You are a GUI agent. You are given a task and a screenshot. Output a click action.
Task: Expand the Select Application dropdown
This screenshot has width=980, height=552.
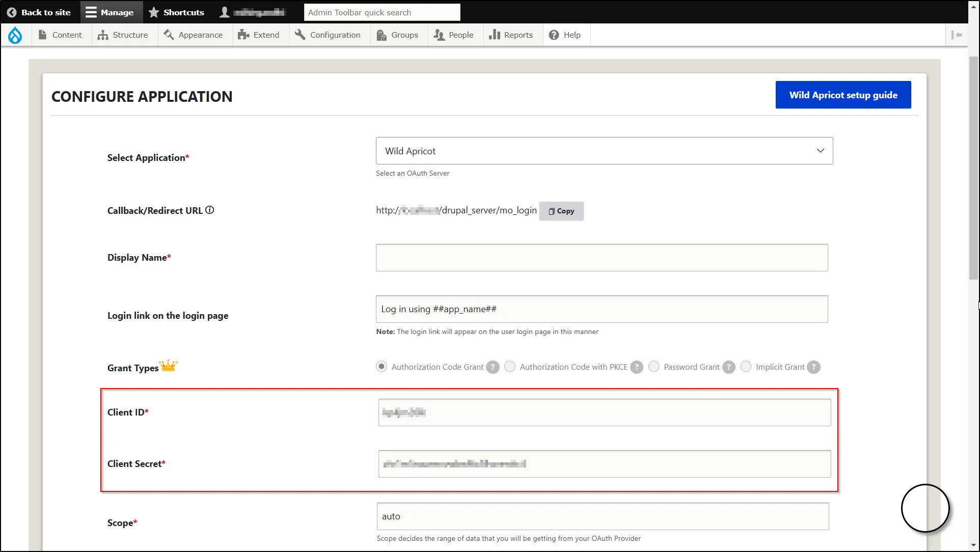pos(604,151)
